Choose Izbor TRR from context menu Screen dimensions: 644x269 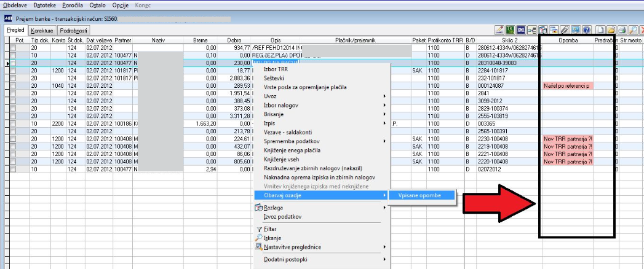click(x=322, y=69)
